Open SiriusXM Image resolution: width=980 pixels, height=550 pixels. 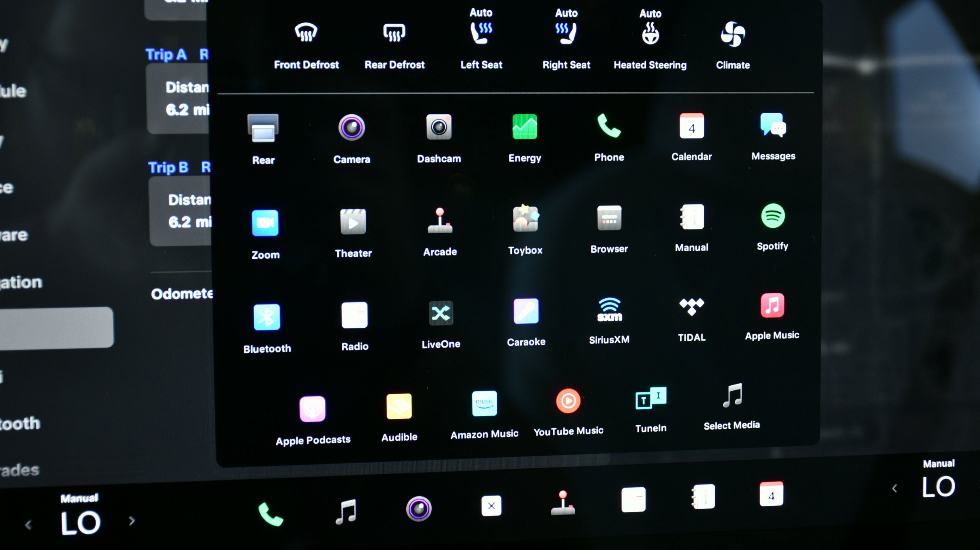pyautogui.click(x=609, y=321)
